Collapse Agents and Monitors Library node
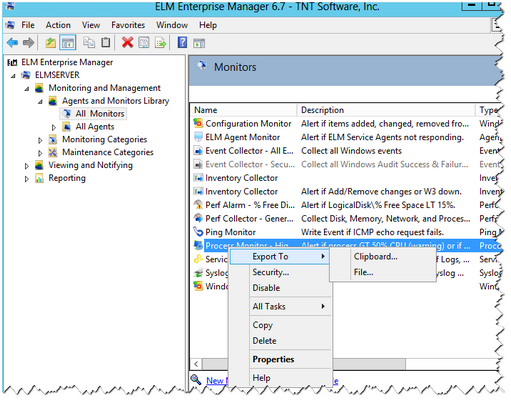This screenshot has height=401, width=511. 40,102
